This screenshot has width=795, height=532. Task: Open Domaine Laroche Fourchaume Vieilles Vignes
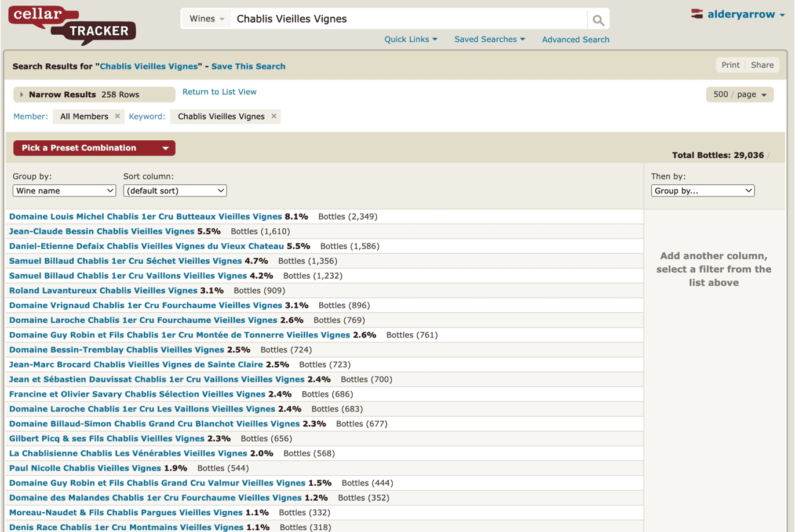click(143, 320)
